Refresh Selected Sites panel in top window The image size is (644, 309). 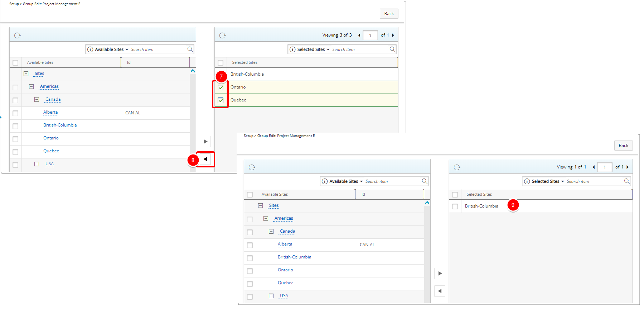[x=223, y=35]
